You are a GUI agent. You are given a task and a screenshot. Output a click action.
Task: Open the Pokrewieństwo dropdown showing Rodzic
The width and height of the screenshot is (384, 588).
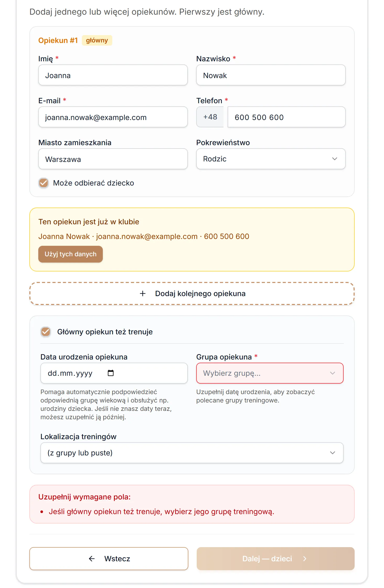click(x=271, y=159)
